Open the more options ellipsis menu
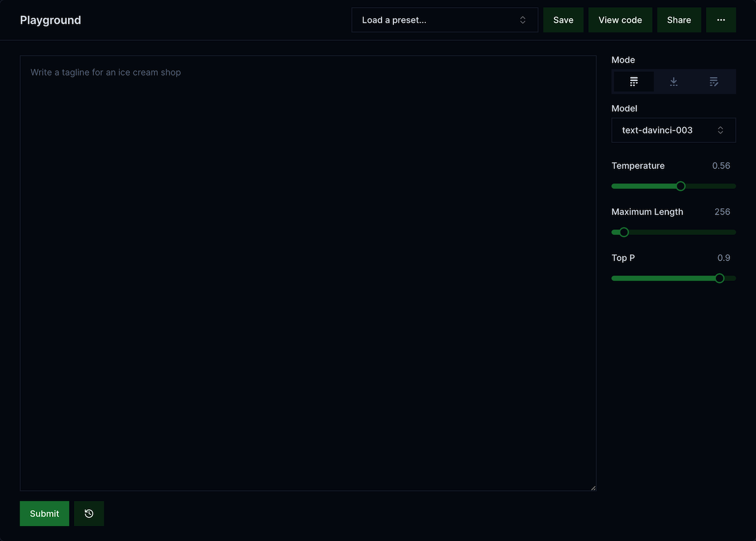 point(721,19)
